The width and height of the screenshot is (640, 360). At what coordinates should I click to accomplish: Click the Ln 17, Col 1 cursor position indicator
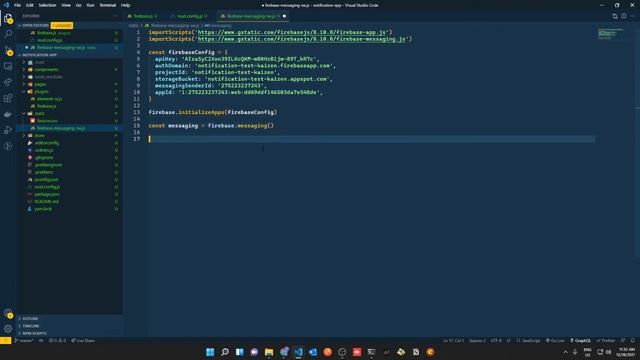[x=453, y=340]
